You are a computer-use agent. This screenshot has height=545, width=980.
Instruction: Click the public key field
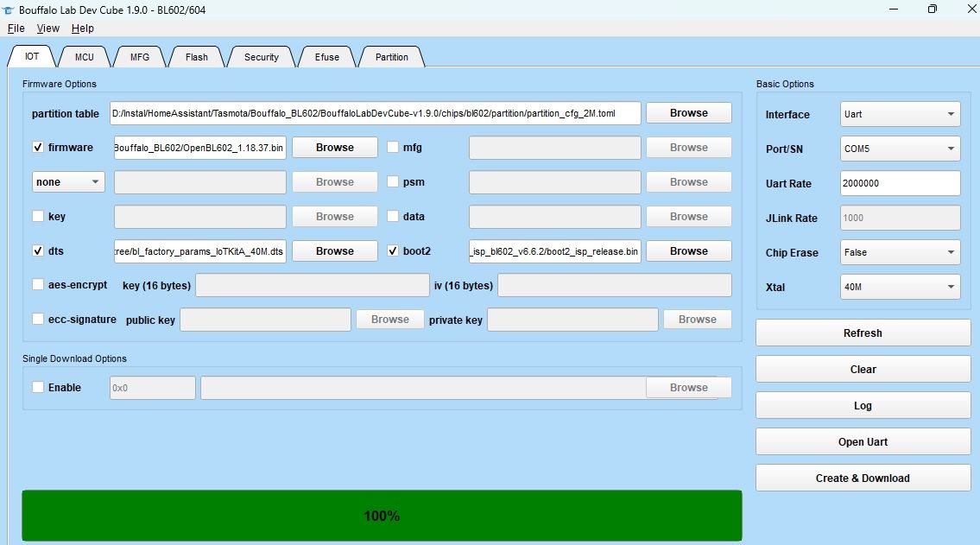click(x=266, y=320)
